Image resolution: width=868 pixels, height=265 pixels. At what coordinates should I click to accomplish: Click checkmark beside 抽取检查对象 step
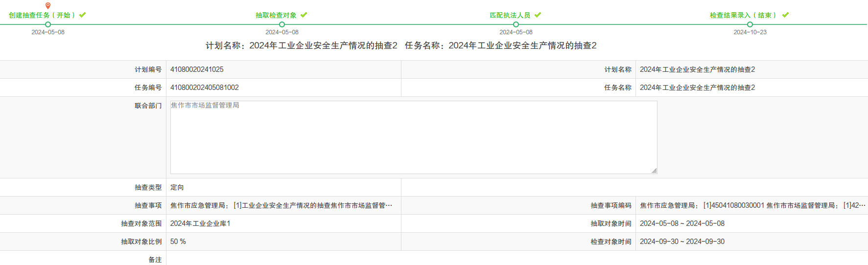click(304, 15)
